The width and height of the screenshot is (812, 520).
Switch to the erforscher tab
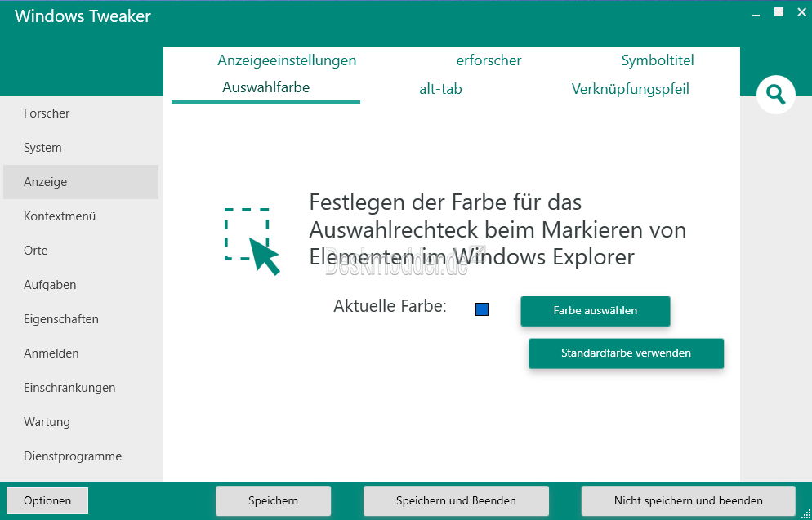pos(489,60)
